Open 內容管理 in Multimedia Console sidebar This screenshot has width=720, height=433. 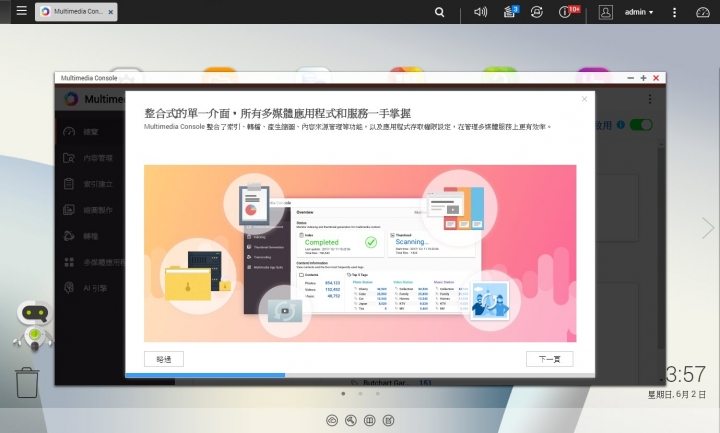90,158
